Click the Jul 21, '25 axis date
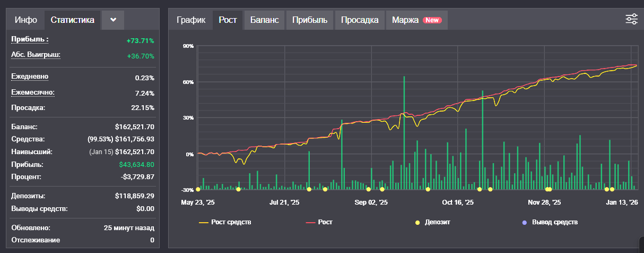The width and height of the screenshot is (644, 253). coord(284,203)
